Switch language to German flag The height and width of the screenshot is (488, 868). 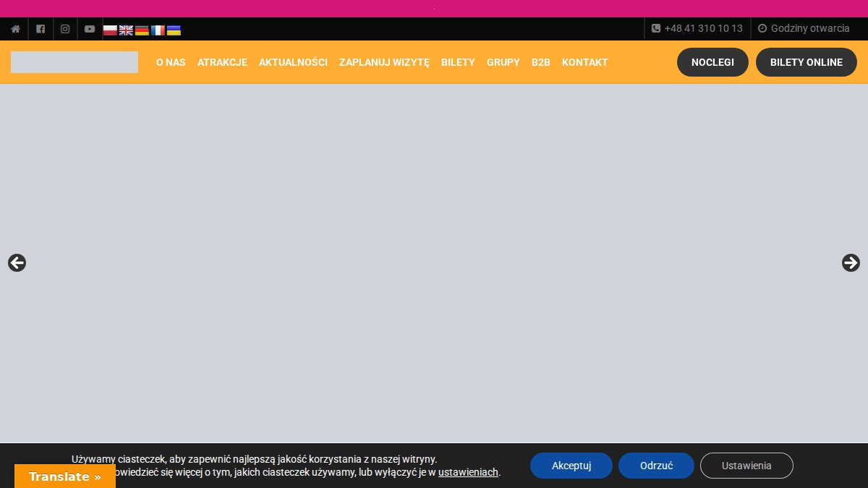[x=142, y=30]
